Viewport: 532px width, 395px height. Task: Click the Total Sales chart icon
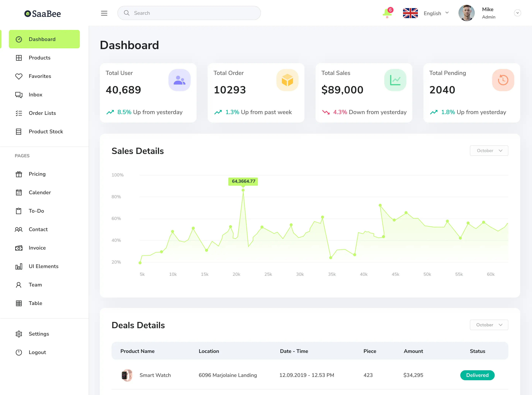[395, 80]
